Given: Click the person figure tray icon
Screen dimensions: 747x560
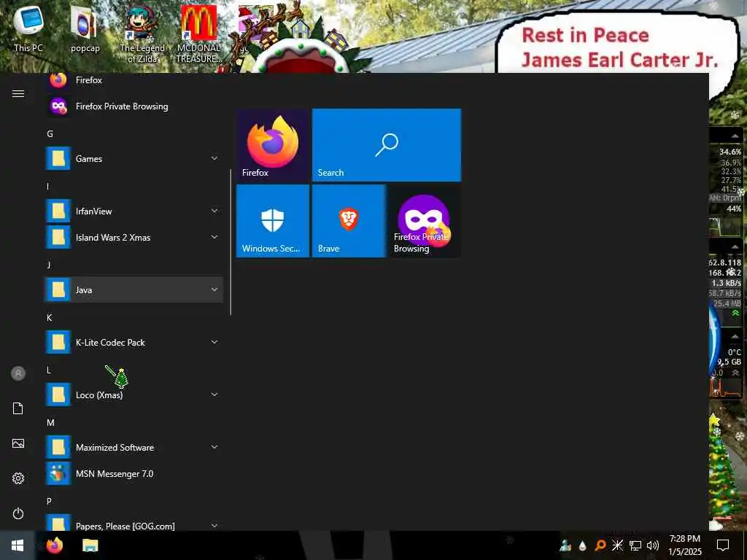Looking at the screenshot, I should click(565, 545).
